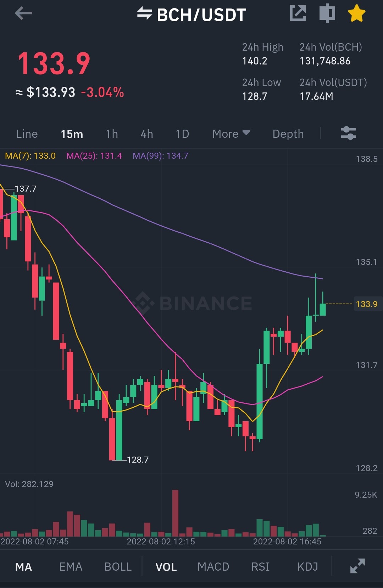The width and height of the screenshot is (383, 588).
Task: Go back using the left arrow icon
Action: [23, 14]
